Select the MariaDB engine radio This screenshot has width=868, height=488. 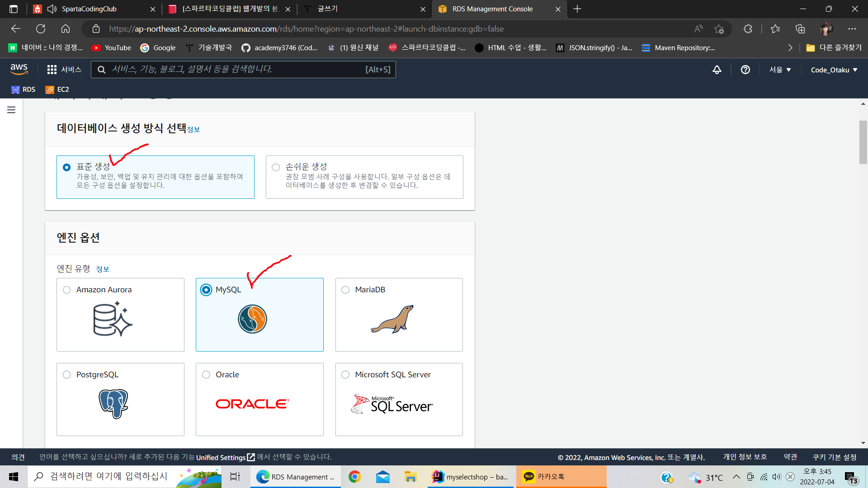pos(345,290)
